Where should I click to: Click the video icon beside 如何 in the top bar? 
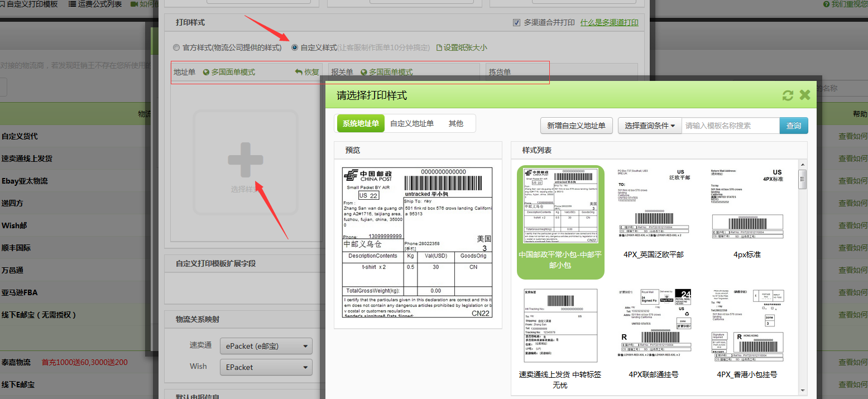coord(135,4)
